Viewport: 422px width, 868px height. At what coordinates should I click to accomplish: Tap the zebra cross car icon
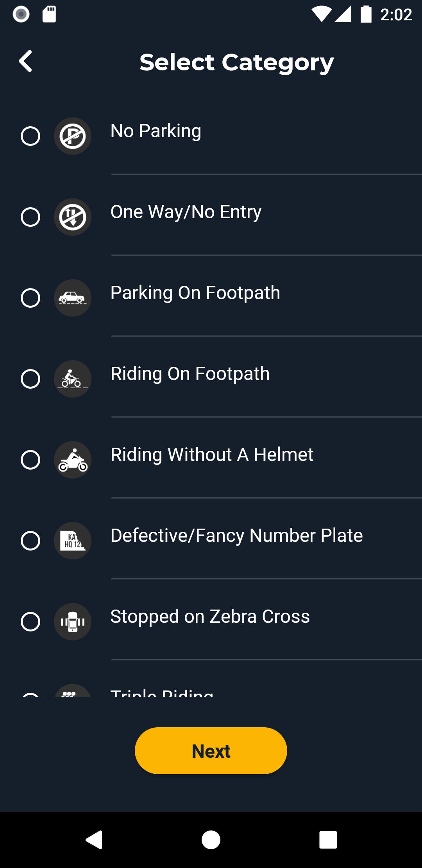[73, 622]
